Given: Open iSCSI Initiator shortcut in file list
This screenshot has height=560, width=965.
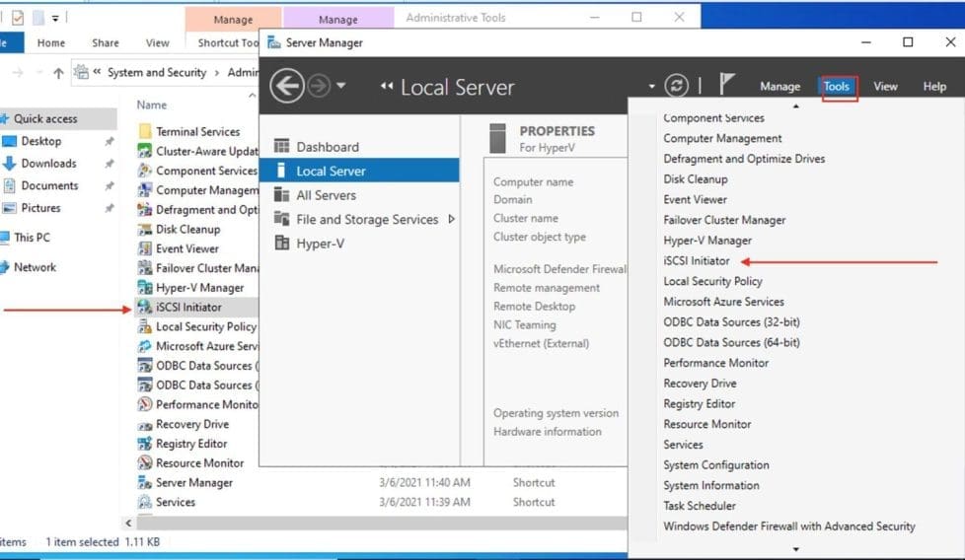Looking at the screenshot, I should pyautogui.click(x=188, y=307).
